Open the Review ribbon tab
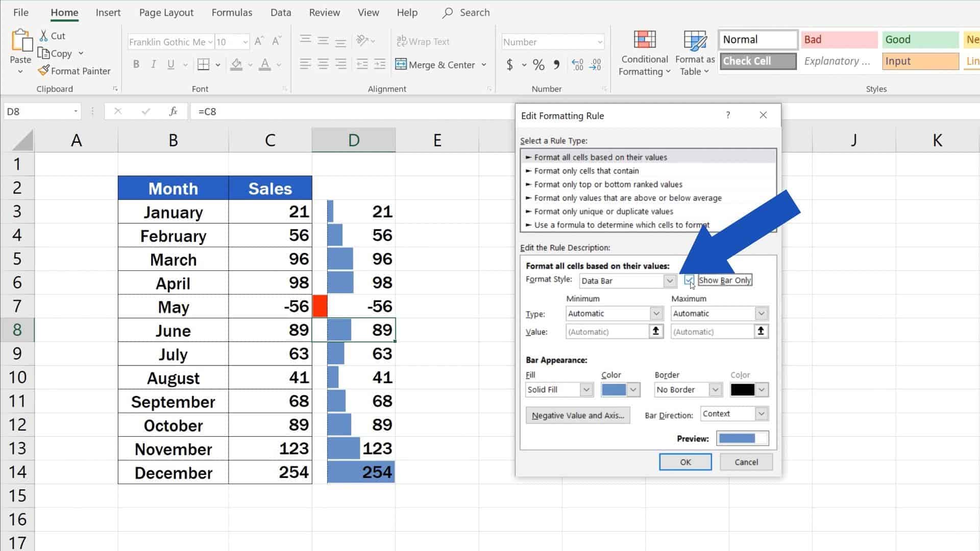 (x=324, y=12)
